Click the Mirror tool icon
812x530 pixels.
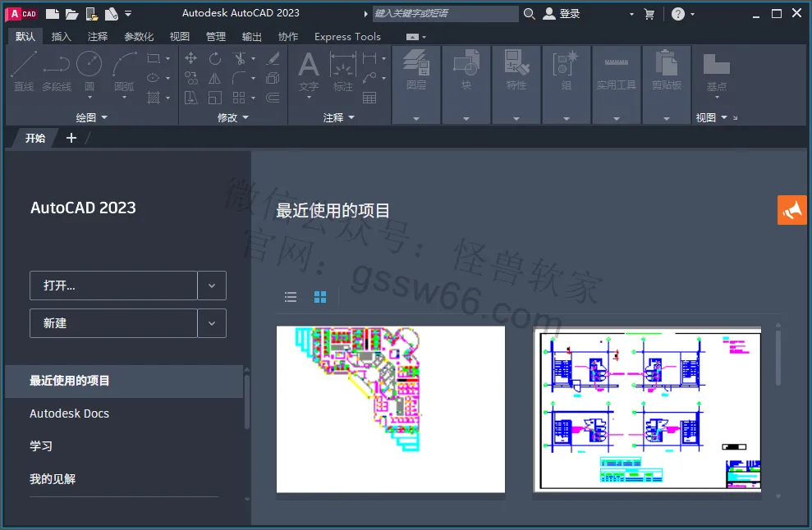click(x=215, y=78)
